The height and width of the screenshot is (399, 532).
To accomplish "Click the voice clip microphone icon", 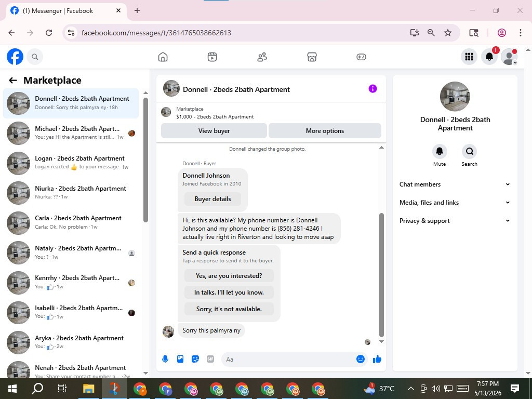I will click(x=165, y=359).
